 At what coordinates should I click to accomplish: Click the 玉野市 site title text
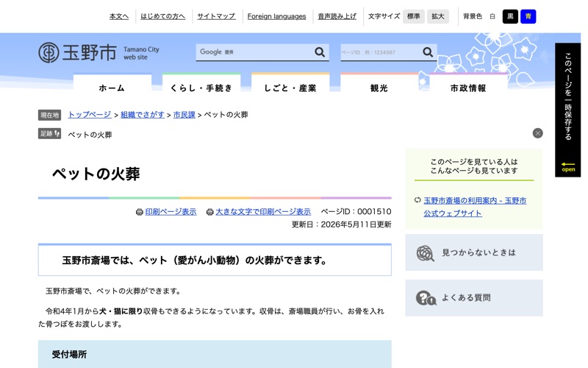[89, 52]
